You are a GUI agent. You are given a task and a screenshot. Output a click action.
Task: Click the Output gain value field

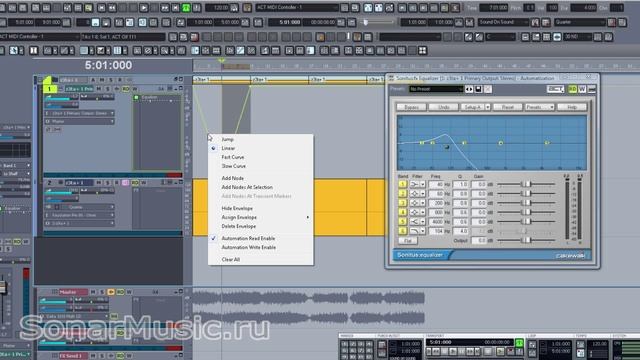pos(479,240)
